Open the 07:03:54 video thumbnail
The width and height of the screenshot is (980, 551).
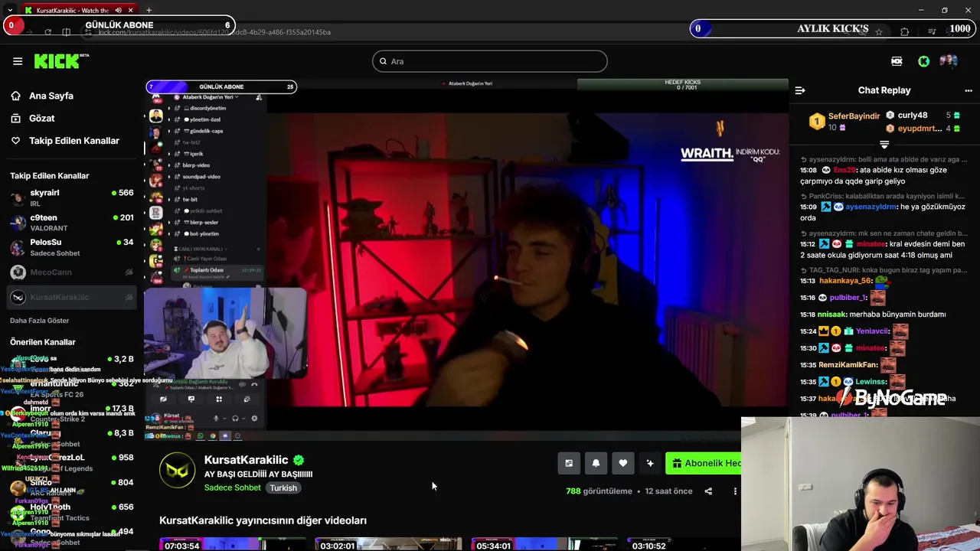pos(232,544)
